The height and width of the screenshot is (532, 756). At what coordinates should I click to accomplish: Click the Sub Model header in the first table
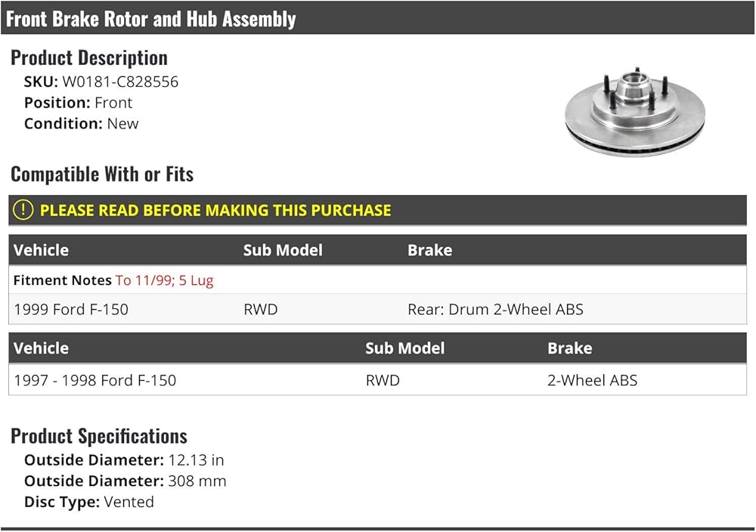tap(283, 250)
